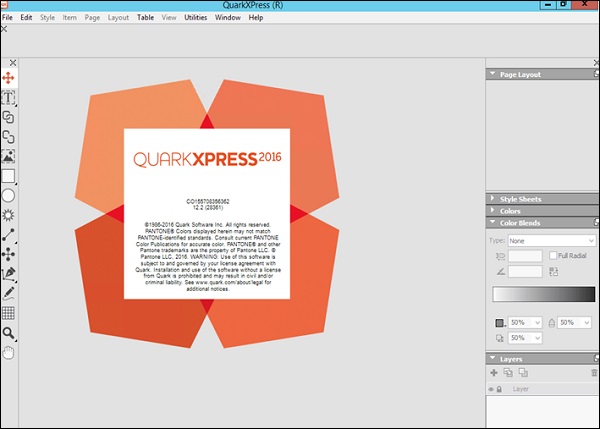Toggle visibility eye of Layer row
The height and width of the screenshot is (429, 600).
491,389
